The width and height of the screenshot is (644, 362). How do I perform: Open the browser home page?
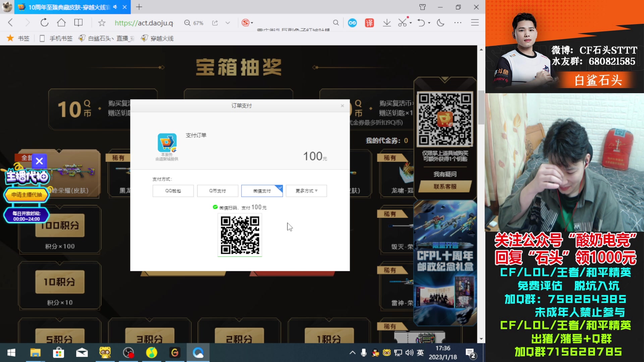[x=61, y=23]
